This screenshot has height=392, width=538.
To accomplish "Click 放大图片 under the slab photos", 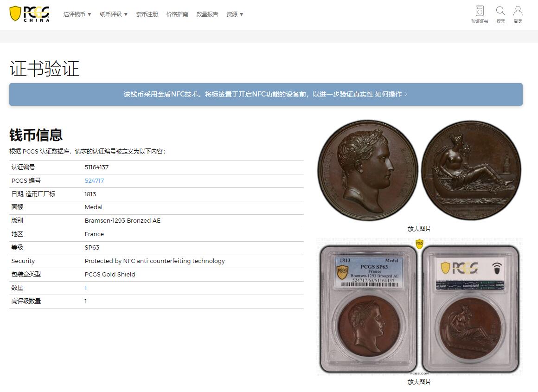I will point(419,382).
